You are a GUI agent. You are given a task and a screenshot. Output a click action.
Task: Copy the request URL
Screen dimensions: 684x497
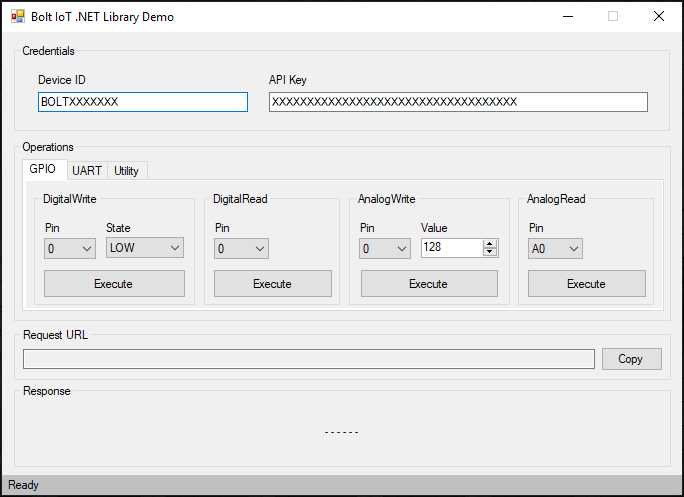point(632,359)
